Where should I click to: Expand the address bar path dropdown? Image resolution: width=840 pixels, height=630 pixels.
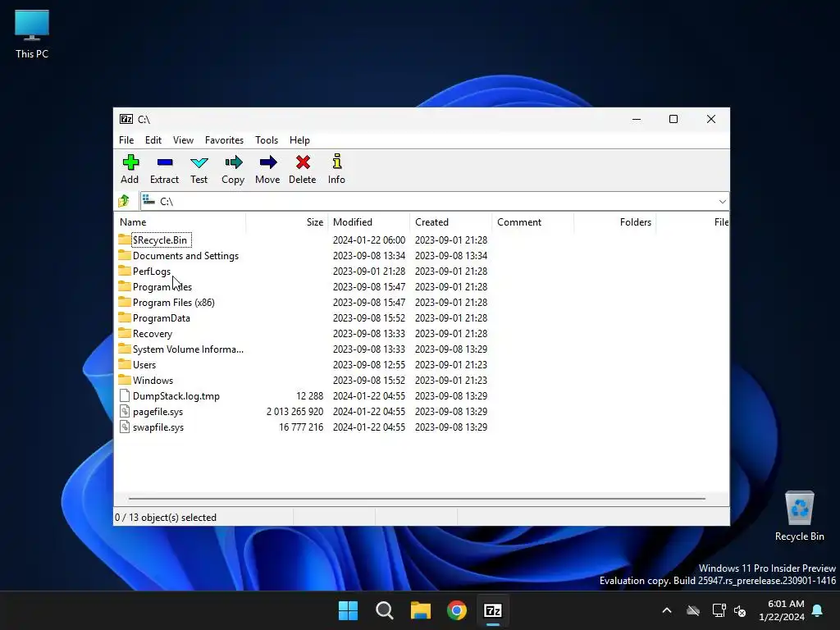point(722,202)
